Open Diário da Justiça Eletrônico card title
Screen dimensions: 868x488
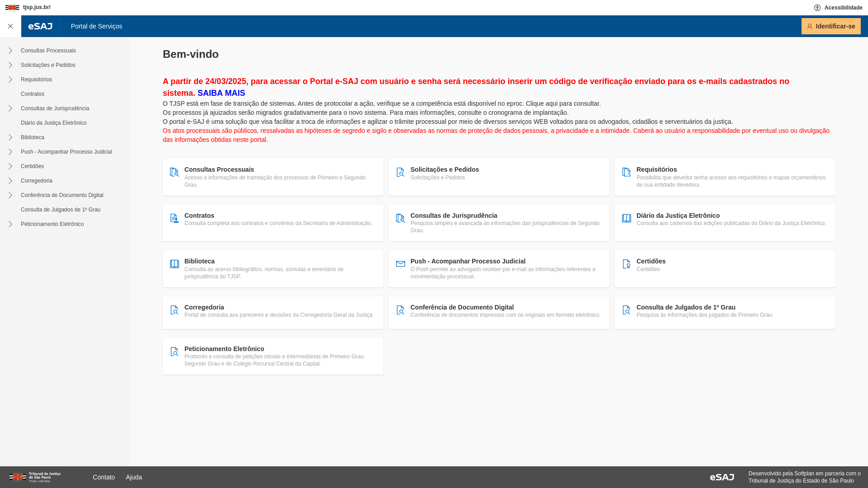678,216
